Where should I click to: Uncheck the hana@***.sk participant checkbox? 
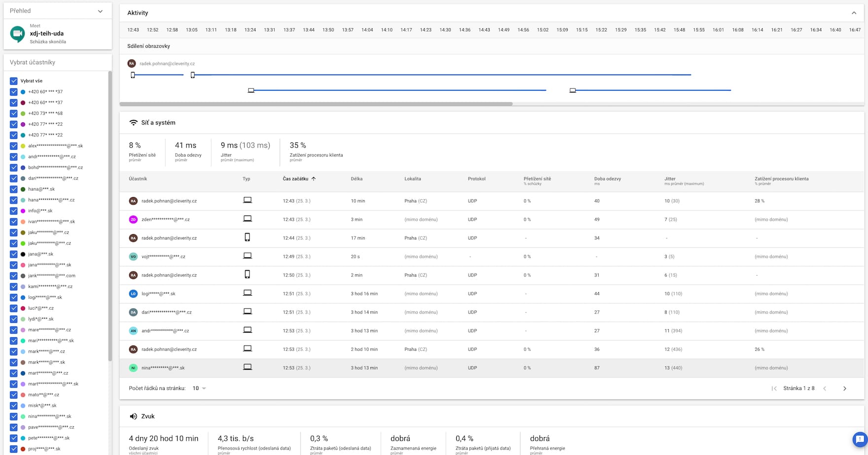coord(14,189)
